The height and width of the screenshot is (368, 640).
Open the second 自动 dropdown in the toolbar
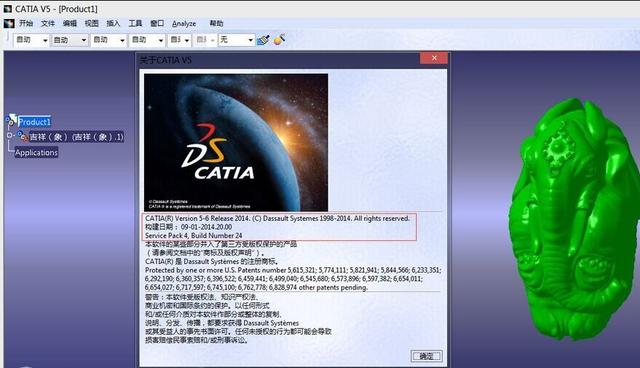click(x=69, y=40)
